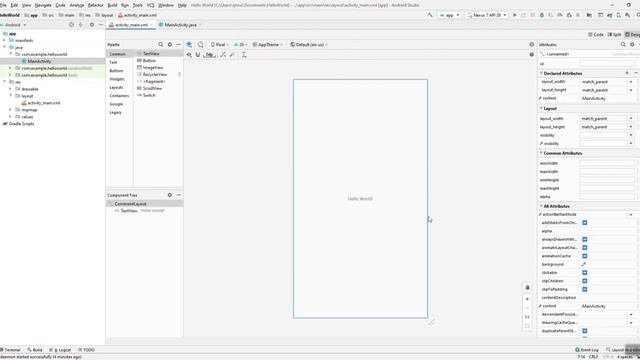
Task: Click the pan/hand tool icon on canvas
Action: tap(527, 287)
